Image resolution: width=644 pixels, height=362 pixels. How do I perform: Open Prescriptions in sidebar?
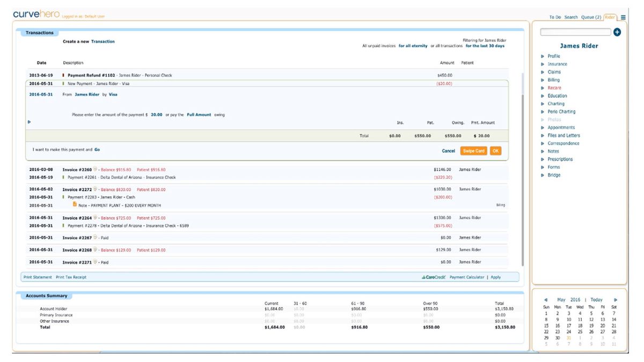pos(560,159)
